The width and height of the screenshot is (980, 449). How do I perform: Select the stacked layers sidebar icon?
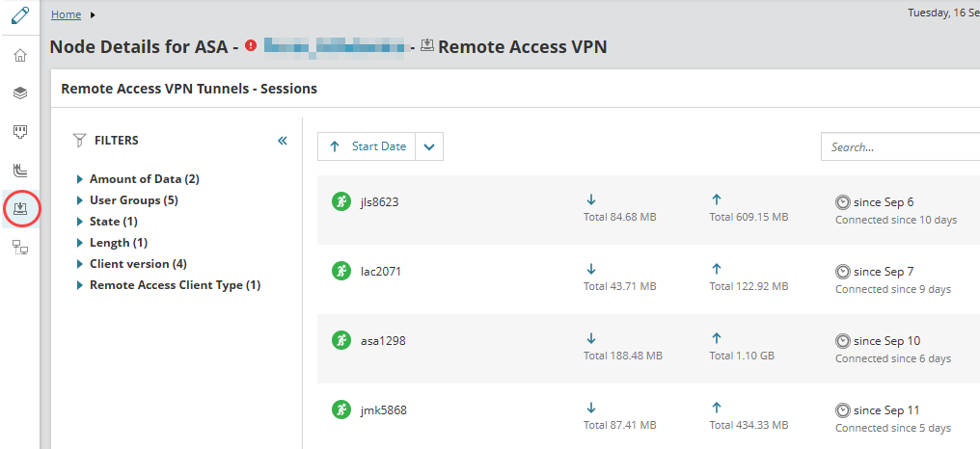(x=19, y=92)
